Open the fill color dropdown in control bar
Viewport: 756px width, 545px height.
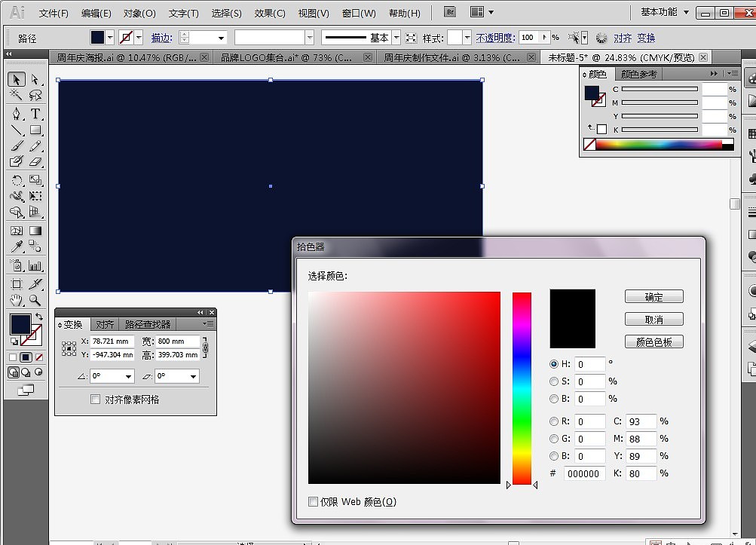[110, 38]
